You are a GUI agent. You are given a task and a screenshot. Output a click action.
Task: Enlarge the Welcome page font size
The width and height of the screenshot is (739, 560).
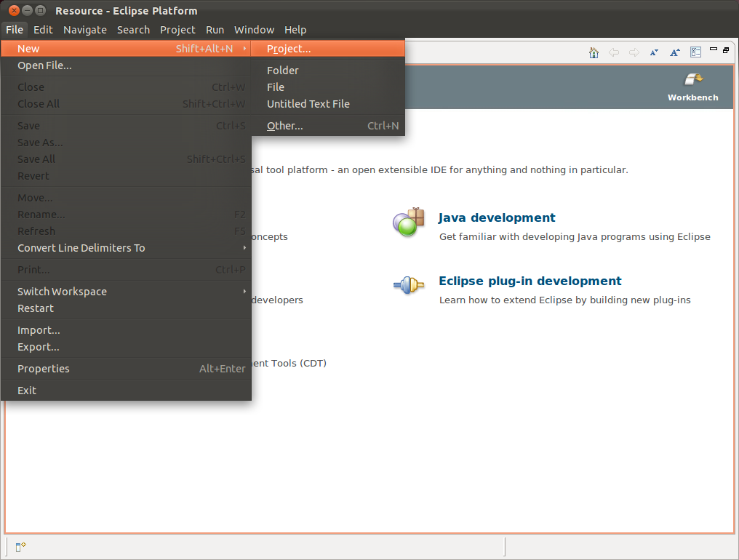pyautogui.click(x=675, y=52)
